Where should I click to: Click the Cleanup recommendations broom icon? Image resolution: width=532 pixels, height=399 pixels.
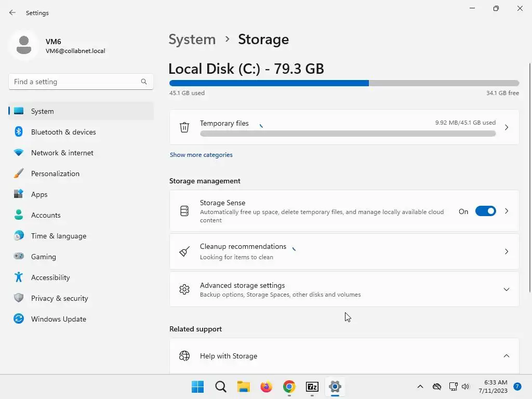coord(184,251)
